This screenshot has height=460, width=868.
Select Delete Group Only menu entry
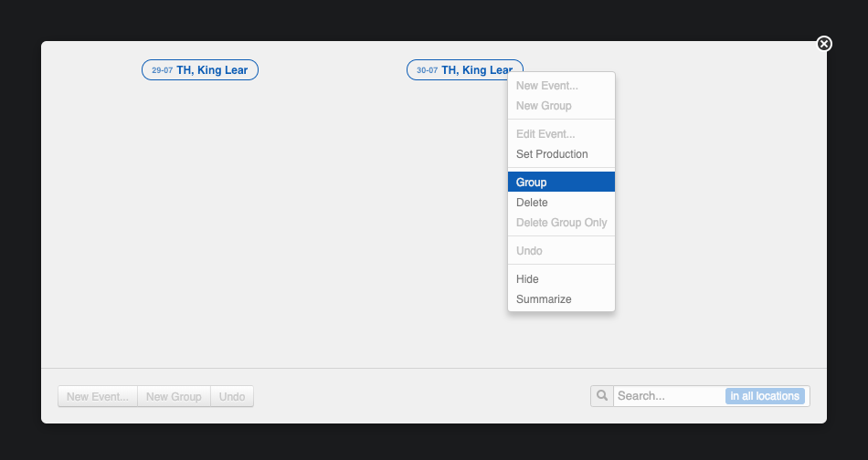(x=561, y=223)
